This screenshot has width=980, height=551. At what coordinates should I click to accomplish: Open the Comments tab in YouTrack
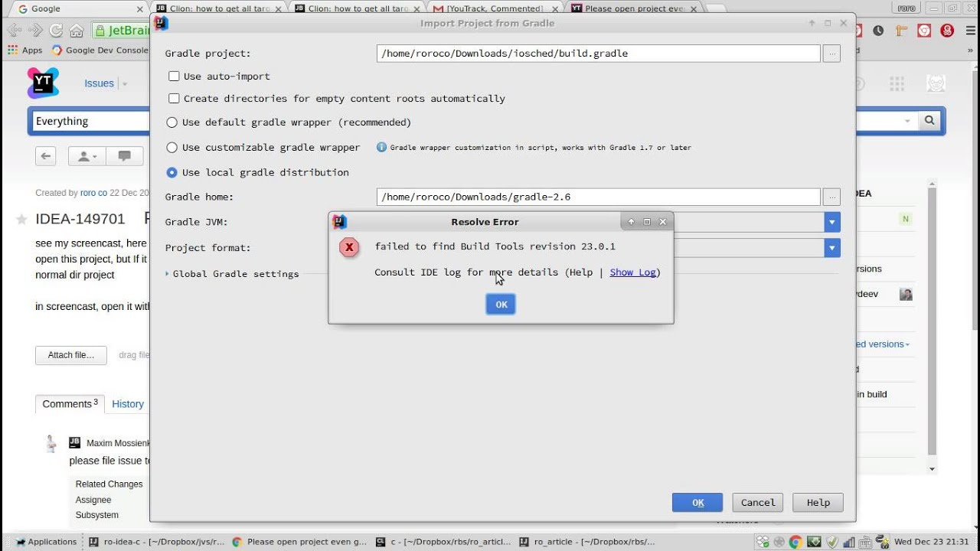(70, 403)
